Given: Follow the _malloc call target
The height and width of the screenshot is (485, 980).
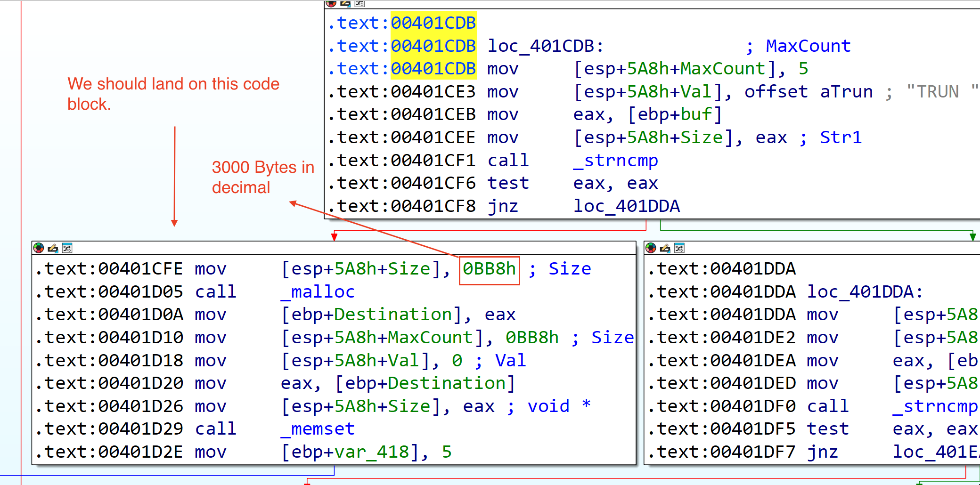Looking at the screenshot, I should click(x=318, y=292).
